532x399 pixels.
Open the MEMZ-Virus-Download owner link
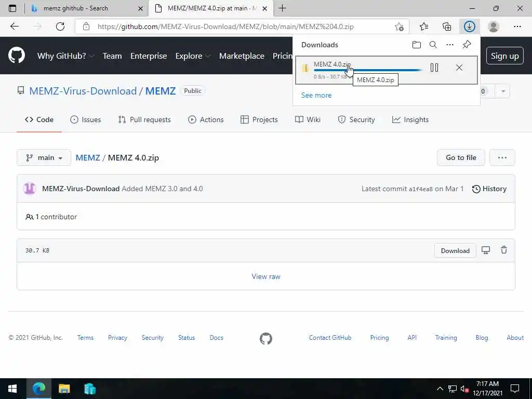[83, 91]
